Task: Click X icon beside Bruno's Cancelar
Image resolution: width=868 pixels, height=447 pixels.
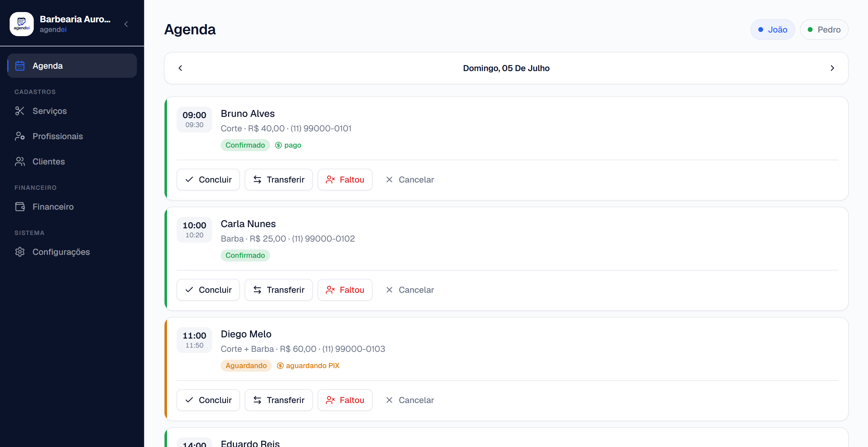Action: (x=389, y=180)
